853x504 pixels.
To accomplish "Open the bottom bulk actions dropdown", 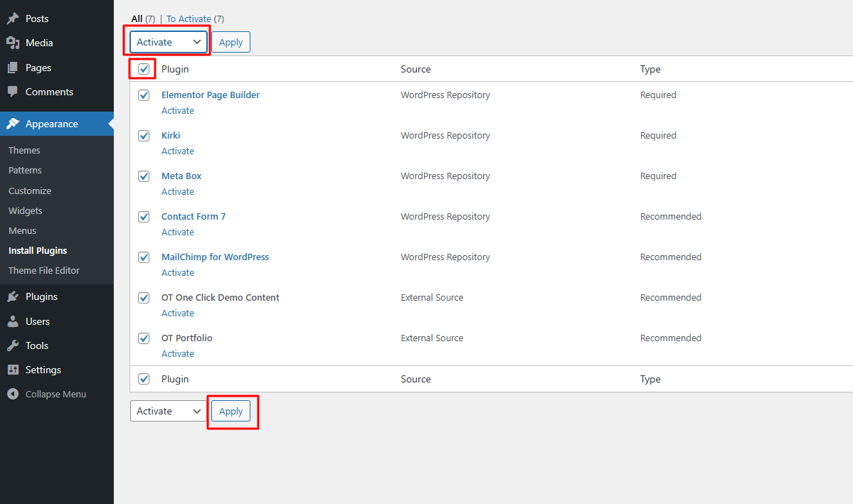I will [x=169, y=411].
